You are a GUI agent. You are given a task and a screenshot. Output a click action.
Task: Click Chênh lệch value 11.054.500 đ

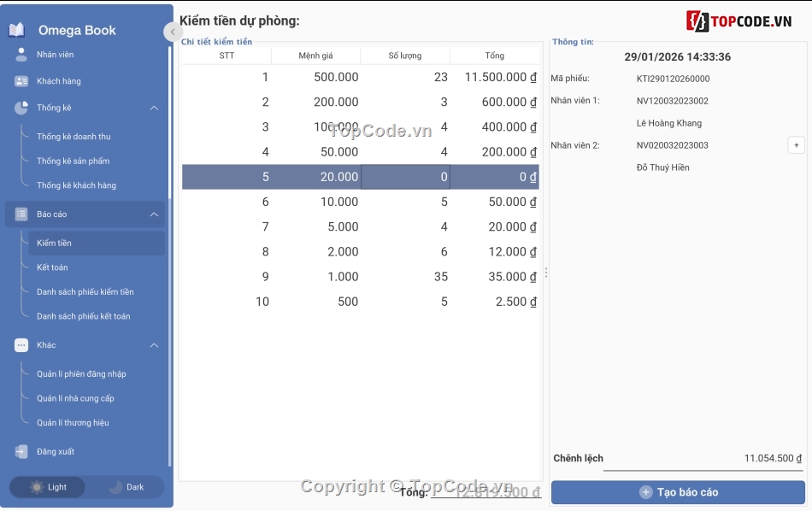(774, 458)
